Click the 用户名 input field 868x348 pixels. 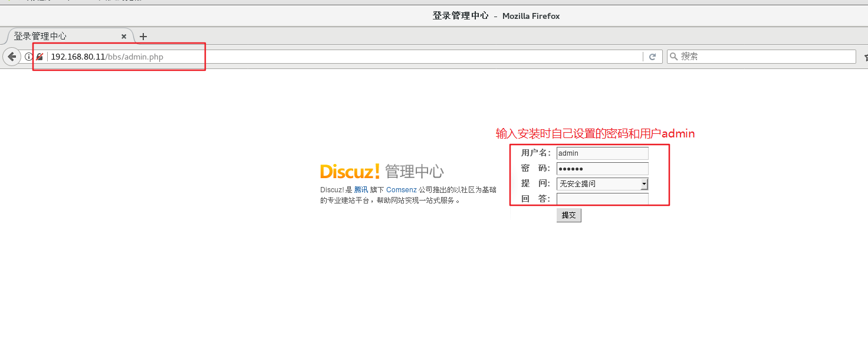602,153
